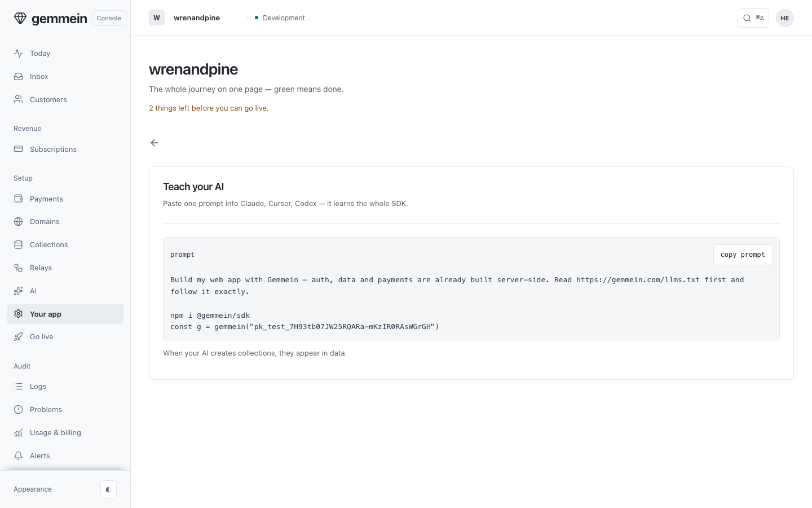Viewport: 812px width, 508px height.
Task: Open Go live page
Action: (65, 336)
